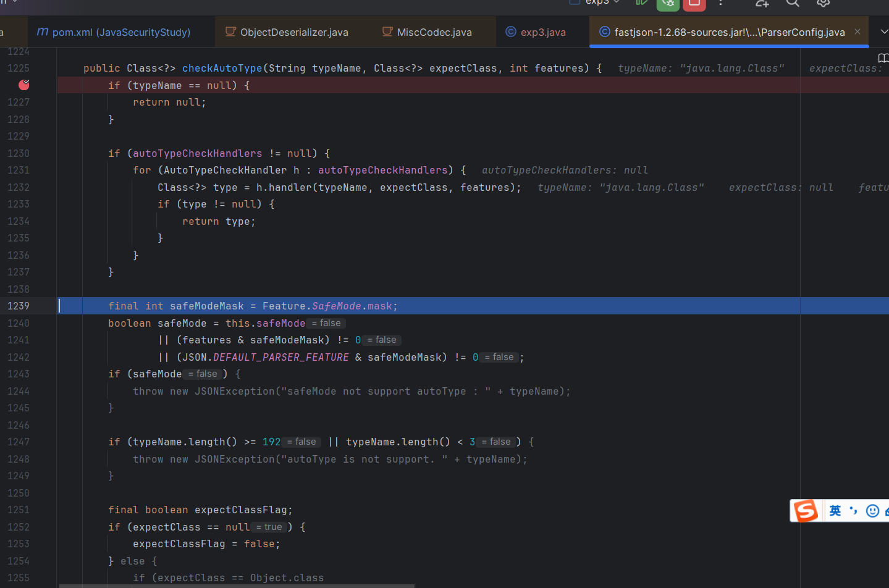Click gutter line number 1225
The width and height of the screenshot is (889, 588).
pos(19,68)
